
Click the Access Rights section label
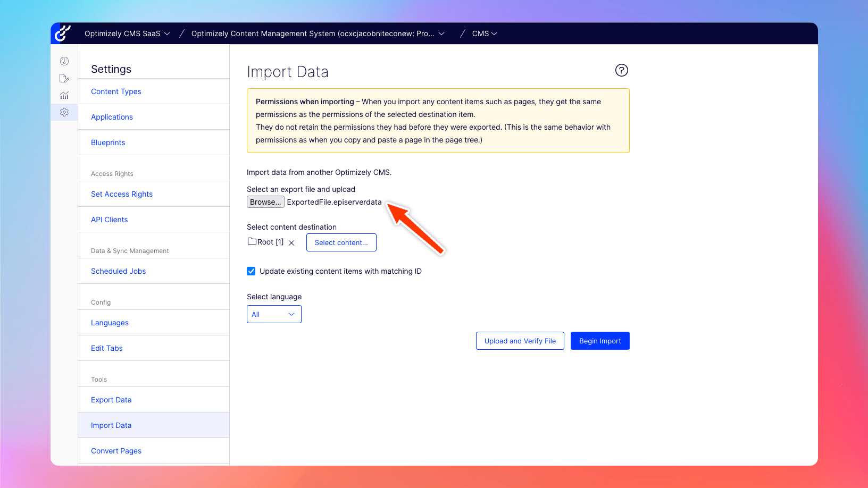click(112, 174)
